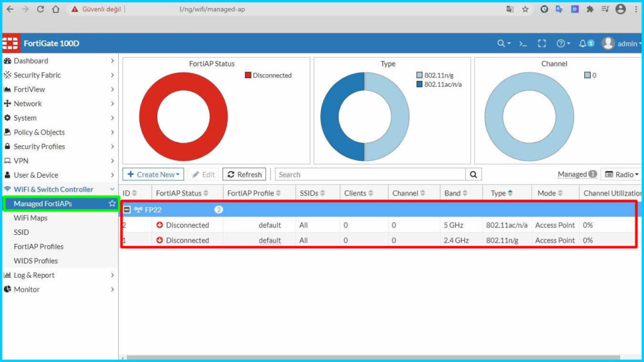Expand the VPN menu chevron
Screen dimensions: 644x362
tap(112, 160)
